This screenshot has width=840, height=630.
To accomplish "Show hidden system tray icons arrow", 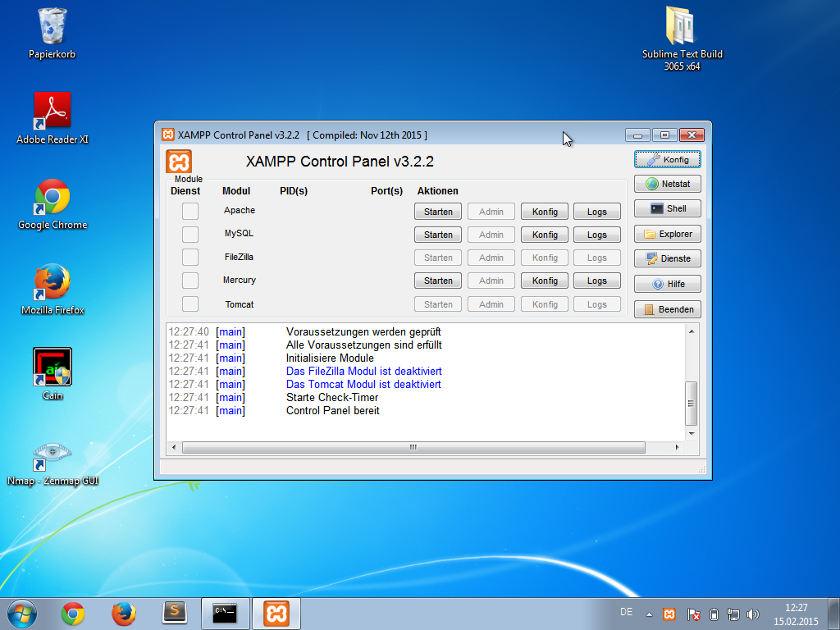I will pos(649,614).
